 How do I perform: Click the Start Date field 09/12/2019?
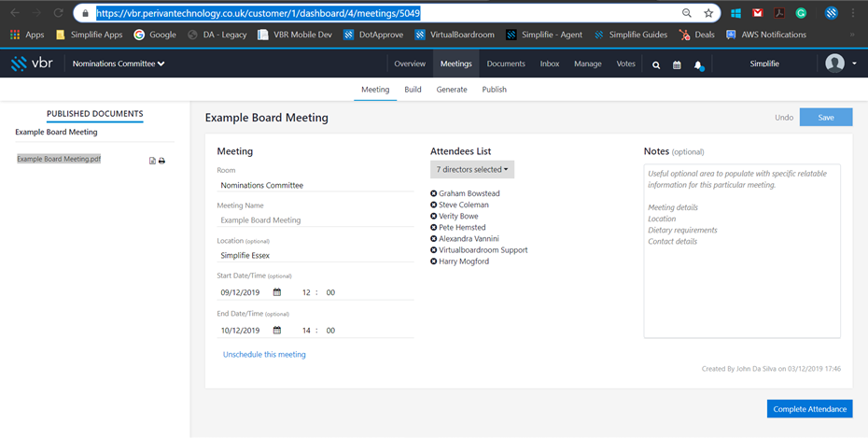coord(240,292)
